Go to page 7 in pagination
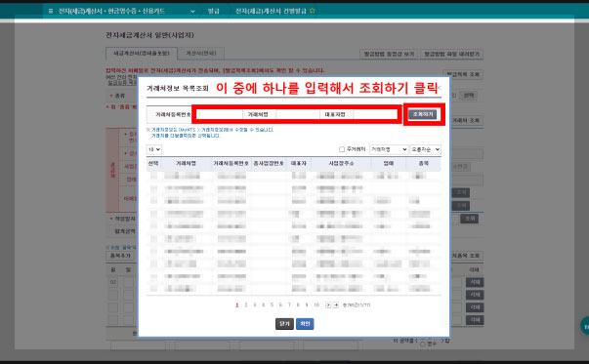Viewport: 589px width, 364px height. click(289, 305)
